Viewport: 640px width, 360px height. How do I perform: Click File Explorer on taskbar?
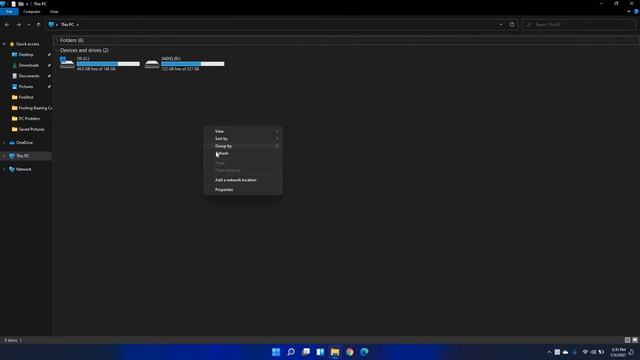335,352
